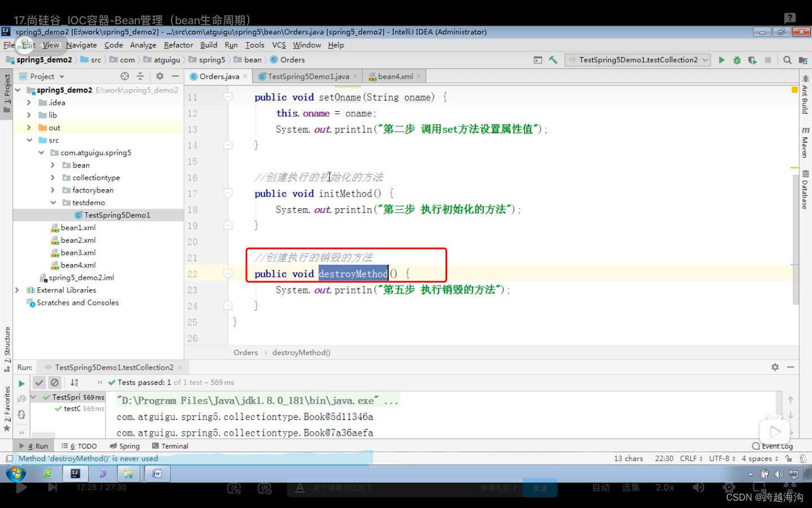Expand the lib folder

click(29, 115)
